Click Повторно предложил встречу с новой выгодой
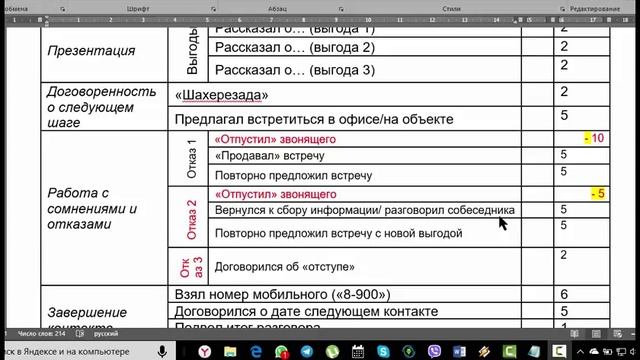This screenshot has width=640, height=360. point(338,233)
